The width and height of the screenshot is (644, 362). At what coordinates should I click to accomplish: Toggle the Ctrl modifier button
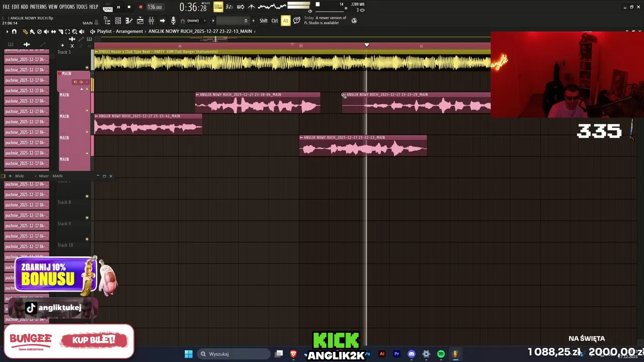[275, 21]
